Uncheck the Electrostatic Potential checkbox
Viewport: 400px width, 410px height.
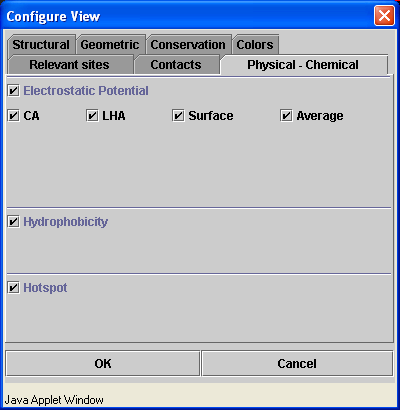[x=13, y=91]
